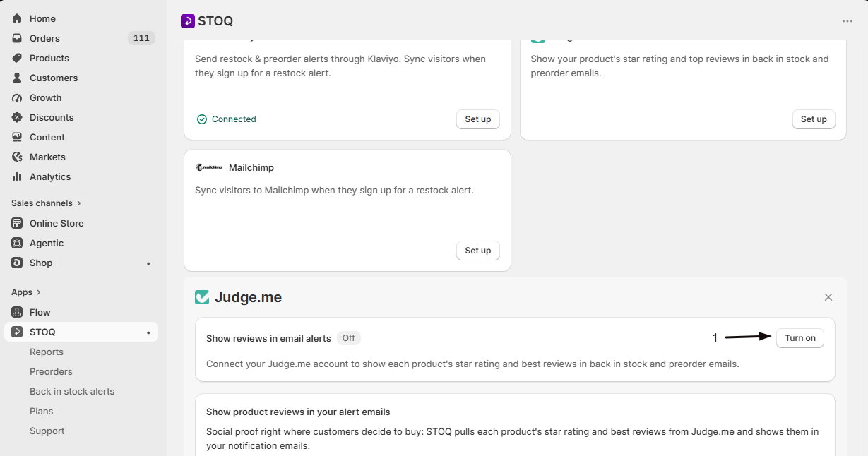Click the Agentic icon in sidebar
Image resolution: width=868 pixels, height=456 pixels.
(x=17, y=243)
